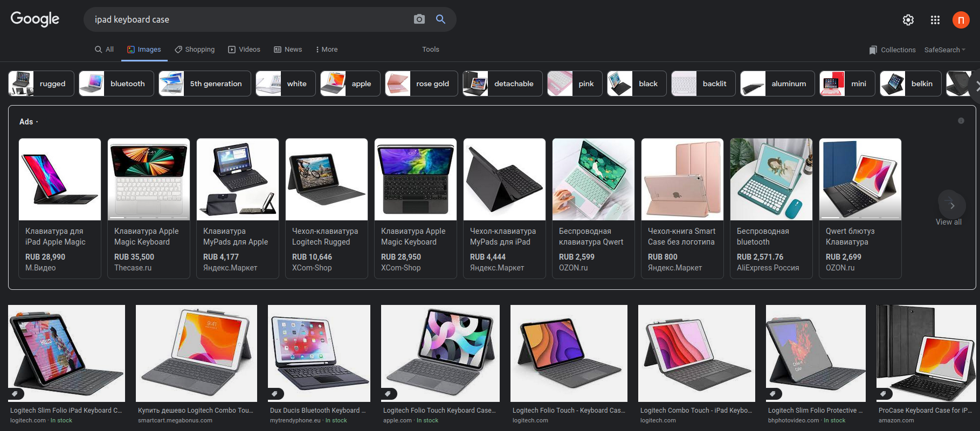Select the 'backlit' filter chip
Viewport: 980px width, 431px height.
703,84
